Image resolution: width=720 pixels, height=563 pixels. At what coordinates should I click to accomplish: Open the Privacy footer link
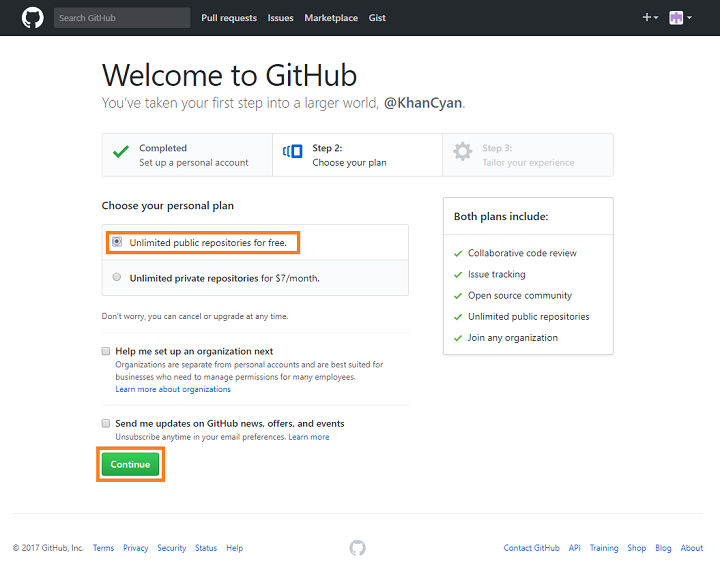[x=135, y=548]
